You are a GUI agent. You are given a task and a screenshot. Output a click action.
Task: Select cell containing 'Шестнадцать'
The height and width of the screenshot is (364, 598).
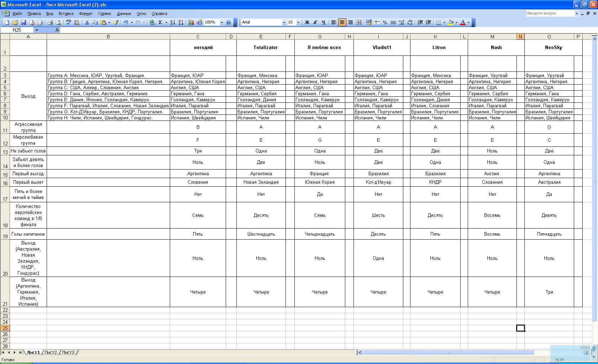261,234
